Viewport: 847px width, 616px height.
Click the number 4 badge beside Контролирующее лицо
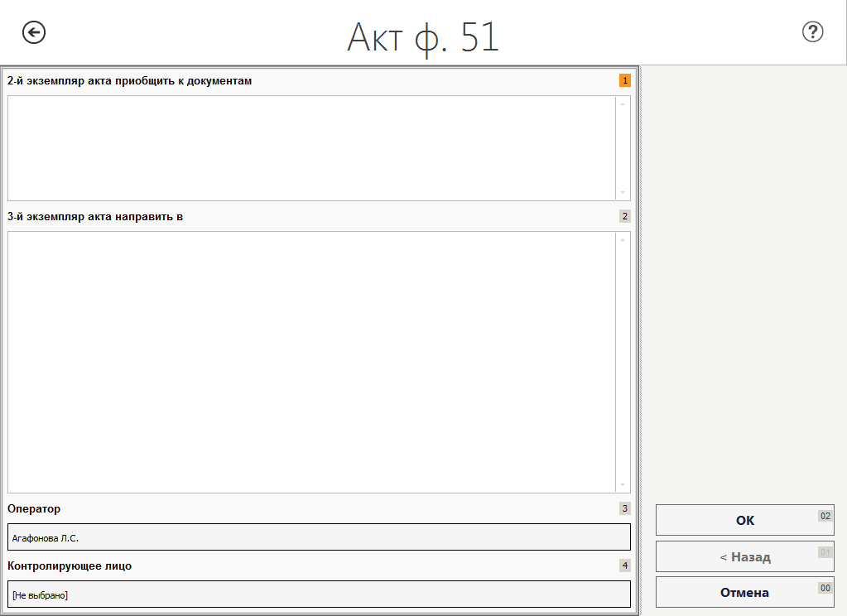click(624, 565)
